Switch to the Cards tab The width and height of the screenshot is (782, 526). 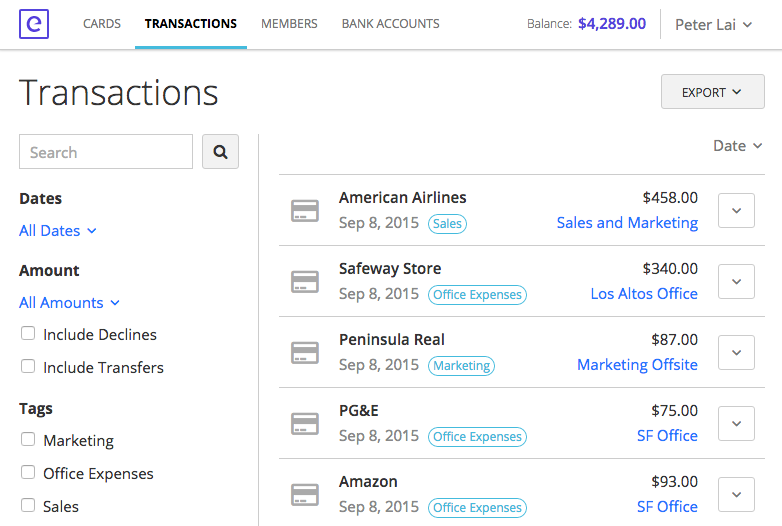point(103,24)
